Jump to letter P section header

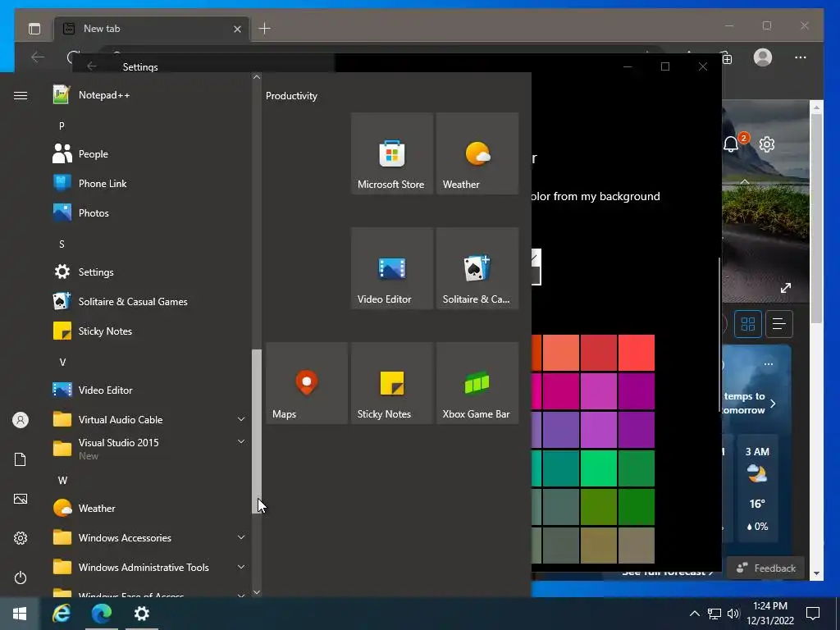pos(62,126)
